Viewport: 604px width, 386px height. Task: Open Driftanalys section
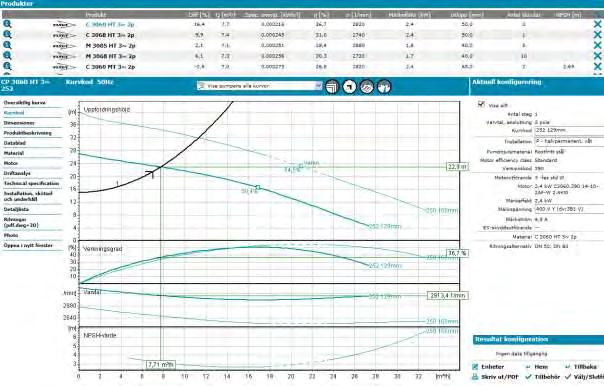[17, 173]
